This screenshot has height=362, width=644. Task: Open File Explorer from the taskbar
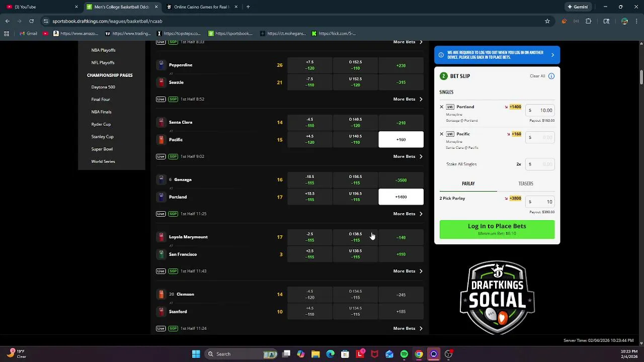[x=315, y=354]
